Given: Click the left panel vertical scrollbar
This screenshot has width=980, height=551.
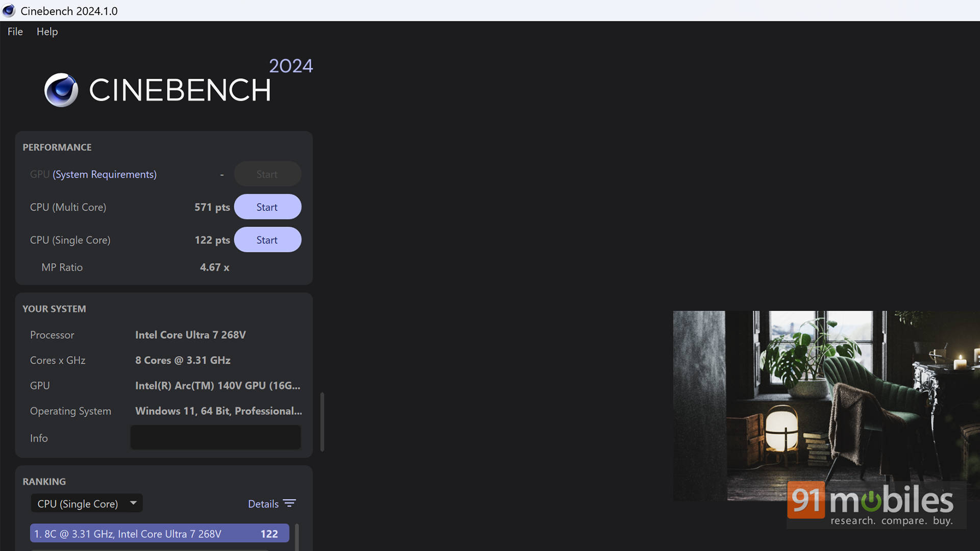Looking at the screenshot, I should tap(322, 421).
